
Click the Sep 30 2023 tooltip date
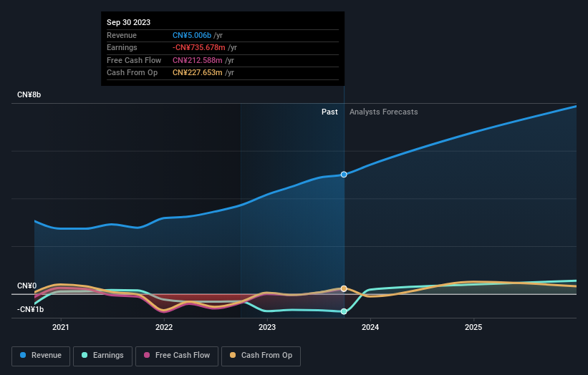[x=129, y=22]
